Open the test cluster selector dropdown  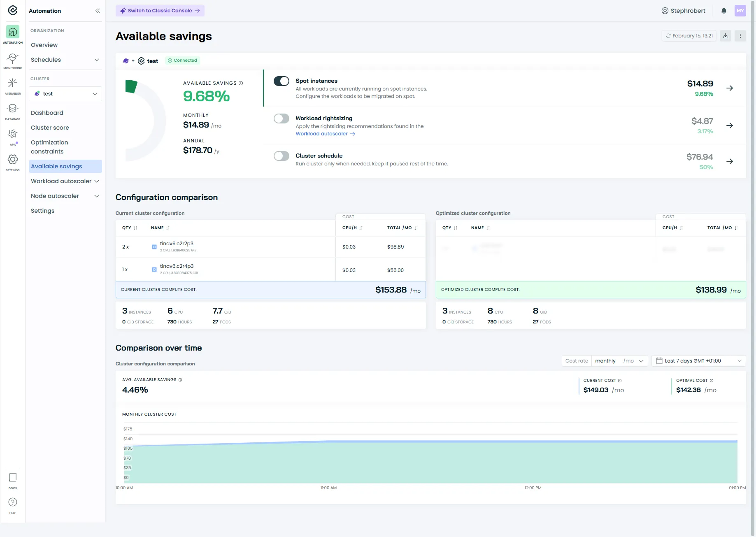click(65, 94)
